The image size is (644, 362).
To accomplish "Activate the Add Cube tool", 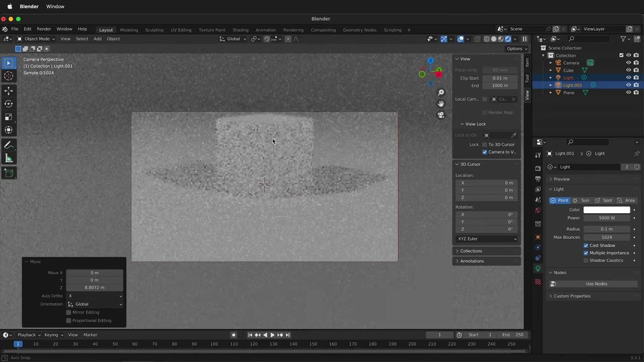I will [x=9, y=173].
